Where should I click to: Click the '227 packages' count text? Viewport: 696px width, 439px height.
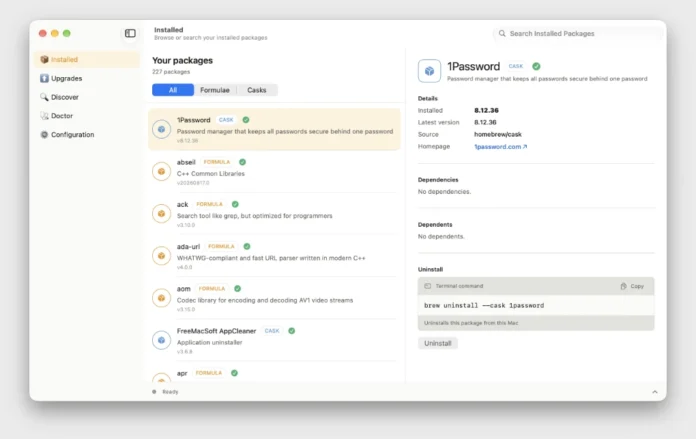click(171, 71)
